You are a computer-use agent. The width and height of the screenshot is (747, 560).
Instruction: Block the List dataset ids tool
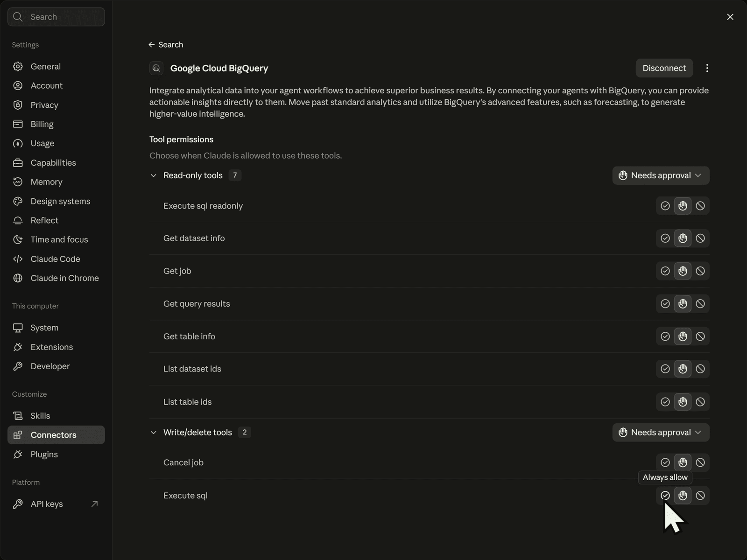(x=700, y=369)
